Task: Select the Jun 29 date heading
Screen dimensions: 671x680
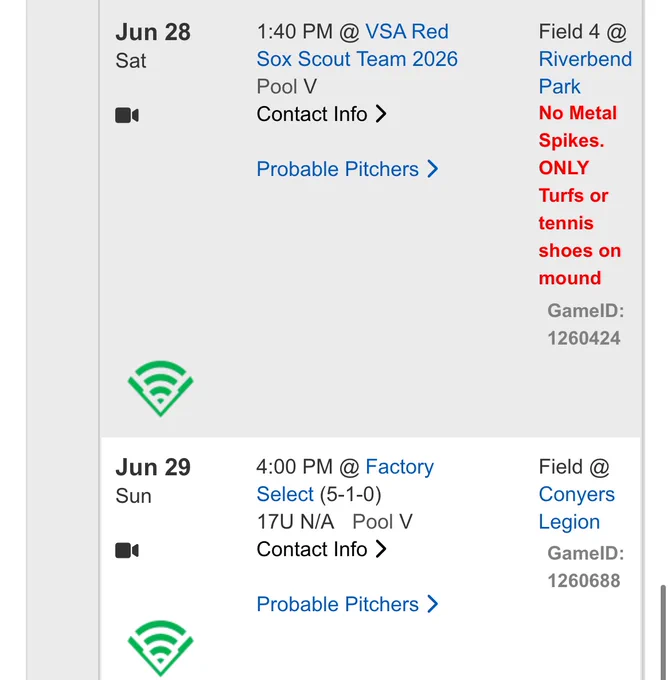Action: click(153, 467)
